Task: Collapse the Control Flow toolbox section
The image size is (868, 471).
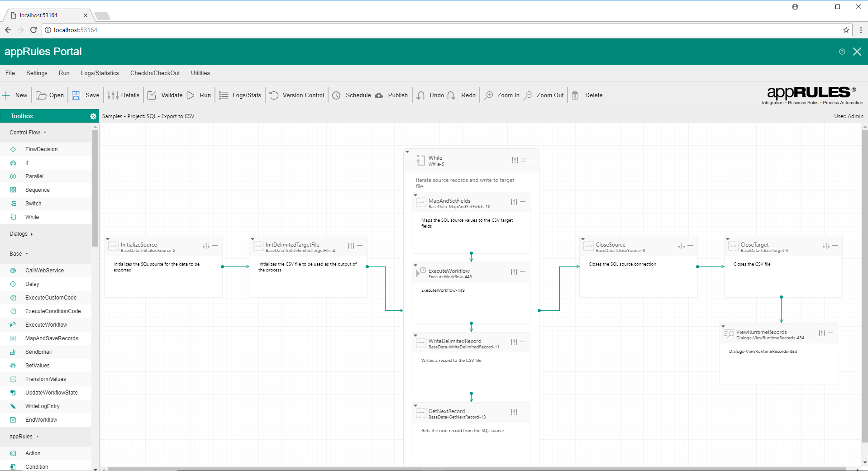Action: point(28,133)
